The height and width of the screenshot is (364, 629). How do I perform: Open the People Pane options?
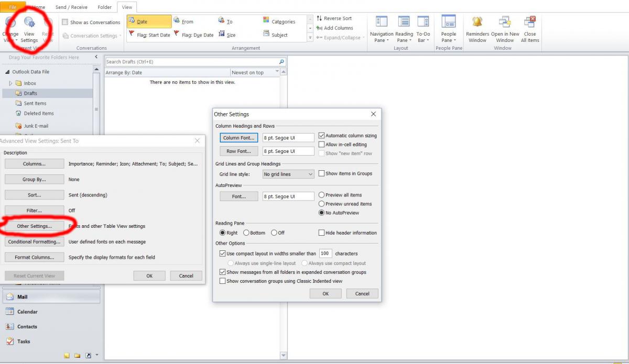click(449, 29)
